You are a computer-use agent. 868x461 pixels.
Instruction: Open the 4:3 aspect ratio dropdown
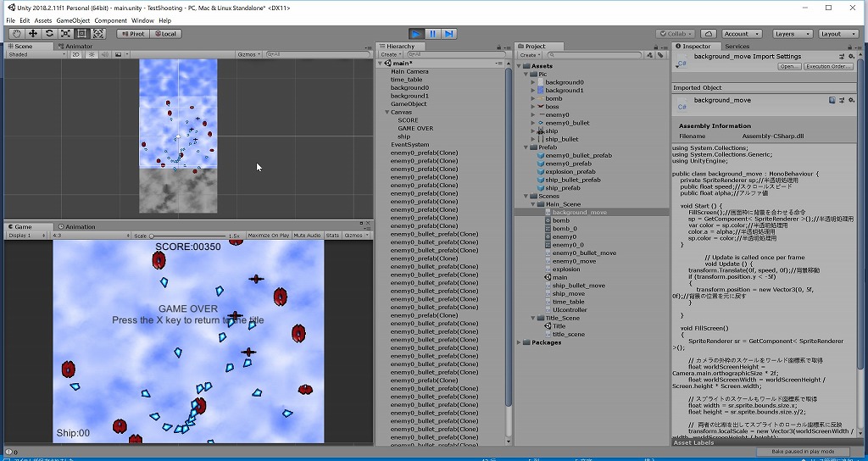tap(90, 236)
